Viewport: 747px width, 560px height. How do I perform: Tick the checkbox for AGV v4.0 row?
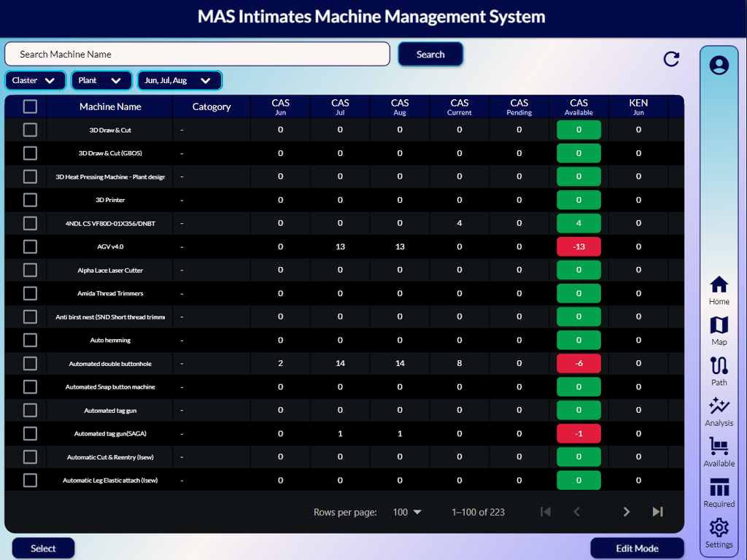pos(30,246)
